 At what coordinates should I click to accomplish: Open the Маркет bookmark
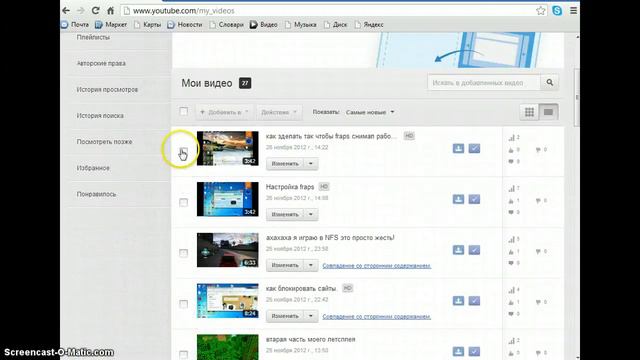(111, 24)
